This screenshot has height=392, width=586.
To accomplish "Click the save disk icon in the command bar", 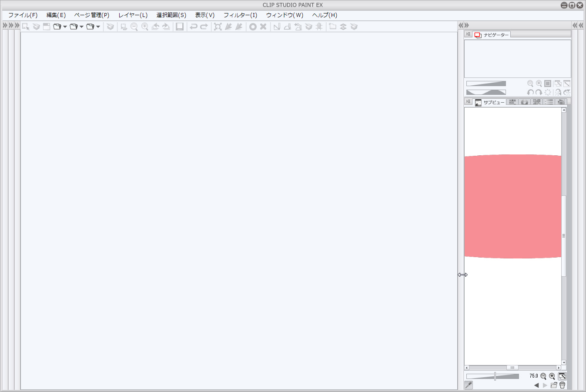I will pos(180,27).
